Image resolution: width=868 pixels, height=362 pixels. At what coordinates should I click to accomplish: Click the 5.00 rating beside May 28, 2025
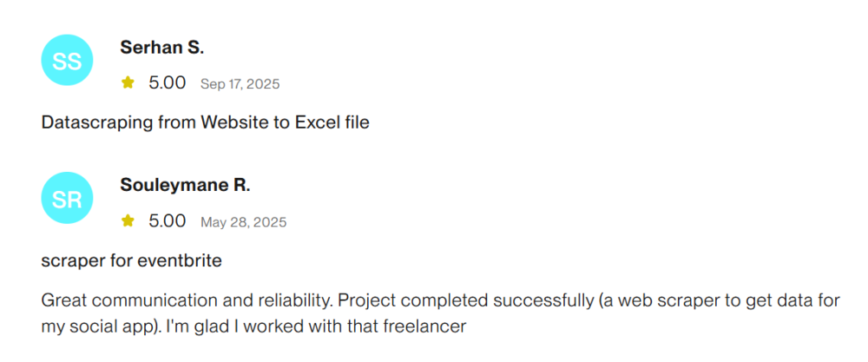coord(167,221)
